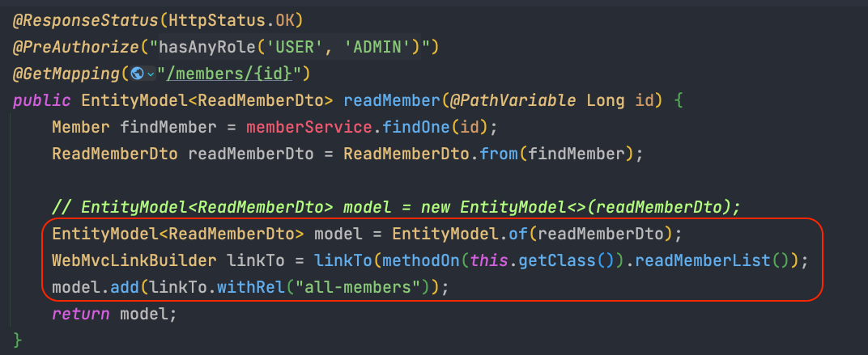Click the hasAnyRole expression text
Screen dimensions: 868x355
[207, 47]
